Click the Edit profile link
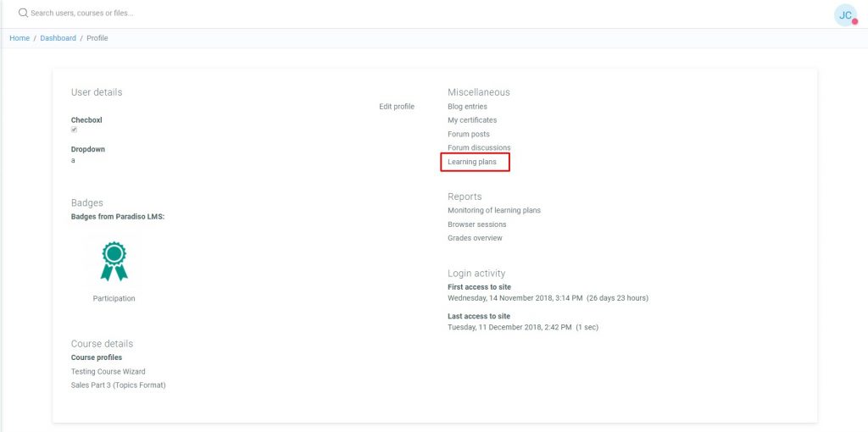868x432 pixels. coord(397,107)
